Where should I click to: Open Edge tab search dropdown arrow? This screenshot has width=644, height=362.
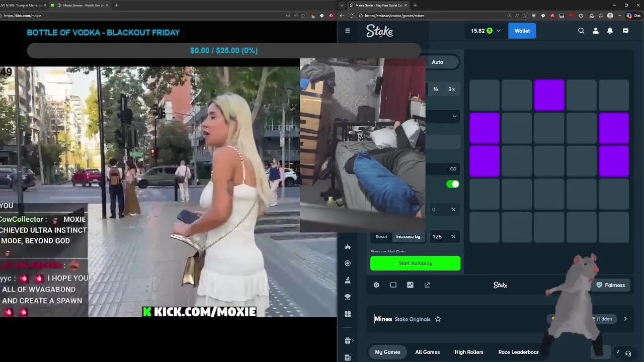(x=342, y=5)
